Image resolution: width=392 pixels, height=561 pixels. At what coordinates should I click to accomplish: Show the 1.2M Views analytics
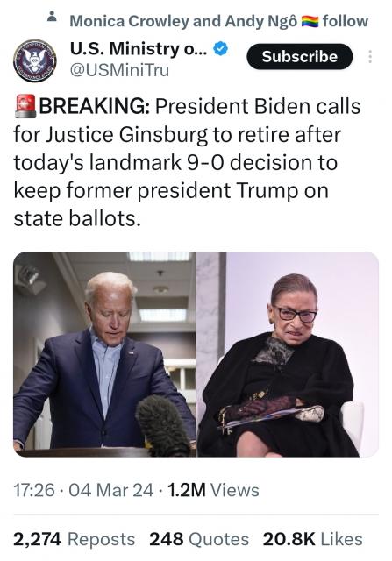coord(213,490)
